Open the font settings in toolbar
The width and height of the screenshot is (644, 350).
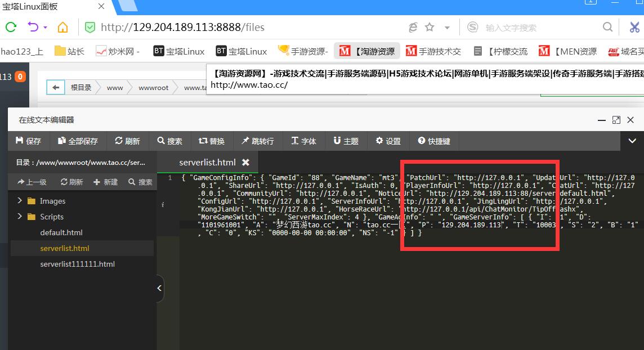tap(303, 141)
